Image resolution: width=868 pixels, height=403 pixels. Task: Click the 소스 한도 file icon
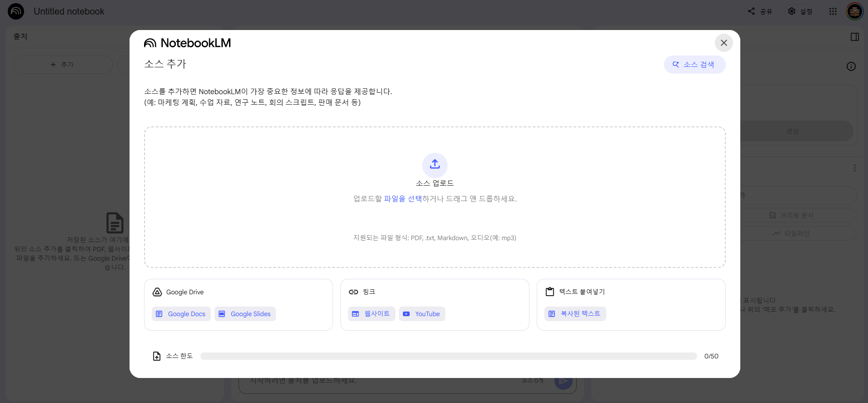click(157, 356)
